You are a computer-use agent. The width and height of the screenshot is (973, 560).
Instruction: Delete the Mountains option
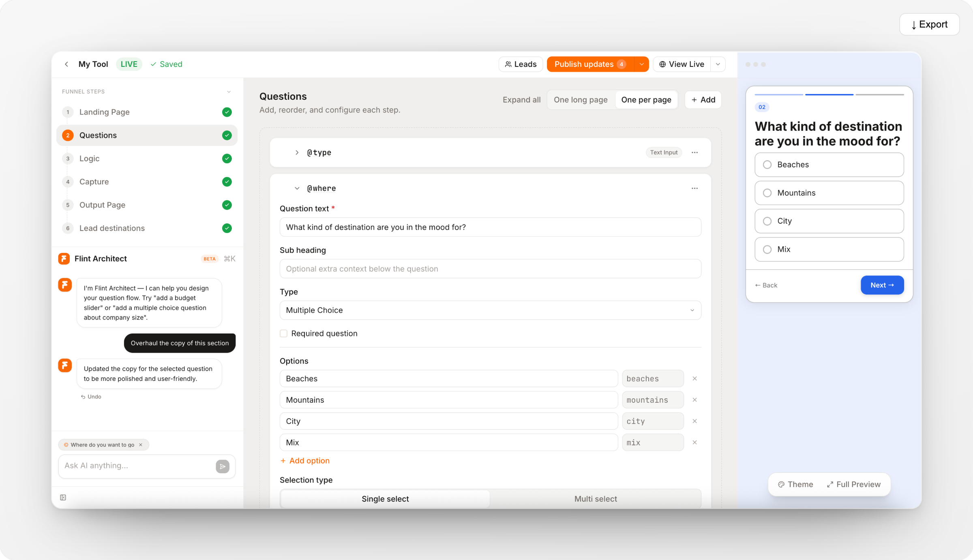694,400
